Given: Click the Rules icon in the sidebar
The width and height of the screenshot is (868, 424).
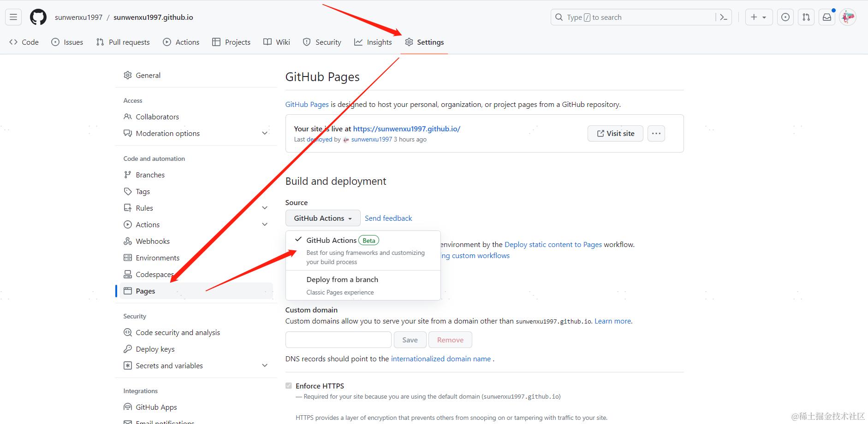Looking at the screenshot, I should tap(128, 208).
